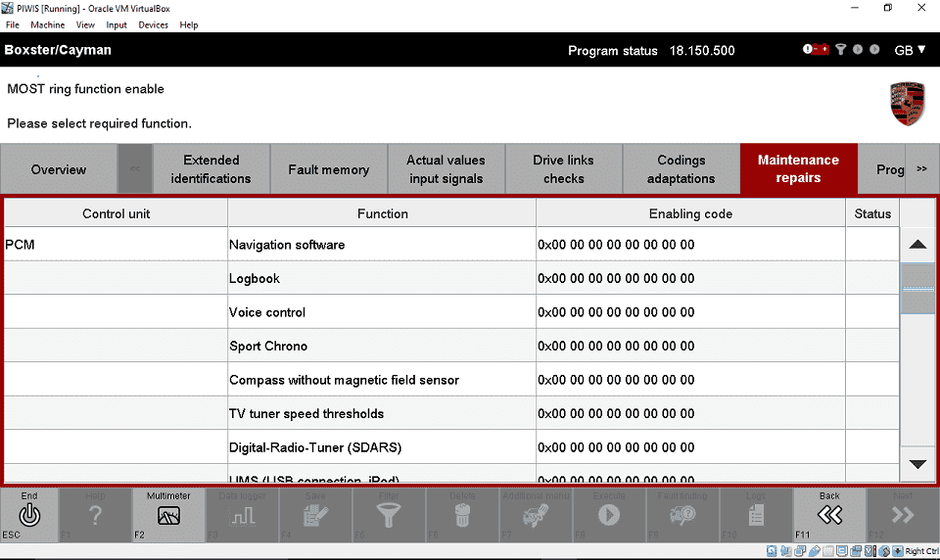The width and height of the screenshot is (940, 560).
Task: Open the Codings adaptations tab
Action: tap(681, 169)
